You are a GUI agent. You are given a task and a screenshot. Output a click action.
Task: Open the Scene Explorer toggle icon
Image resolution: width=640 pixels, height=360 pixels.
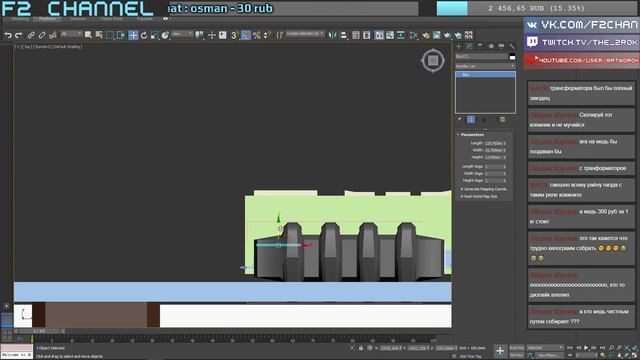(x=356, y=36)
